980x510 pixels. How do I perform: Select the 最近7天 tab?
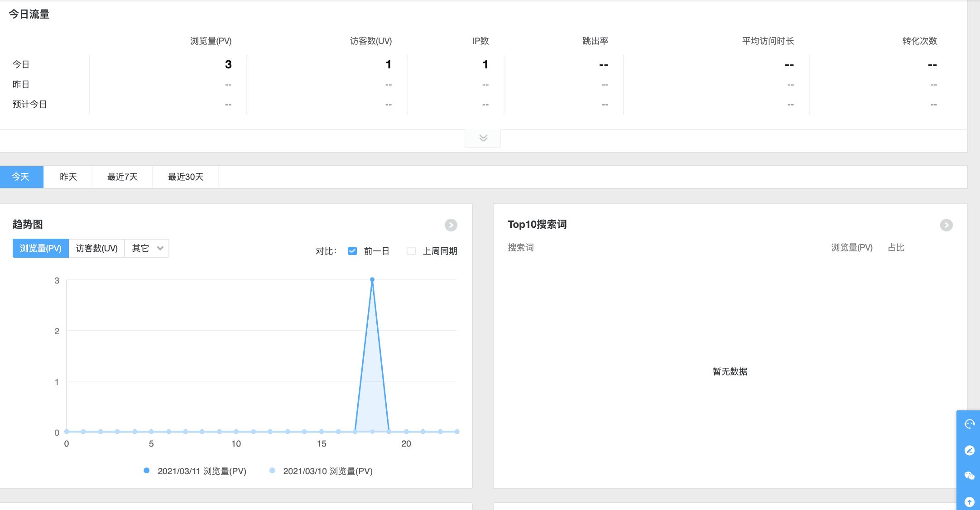click(122, 177)
